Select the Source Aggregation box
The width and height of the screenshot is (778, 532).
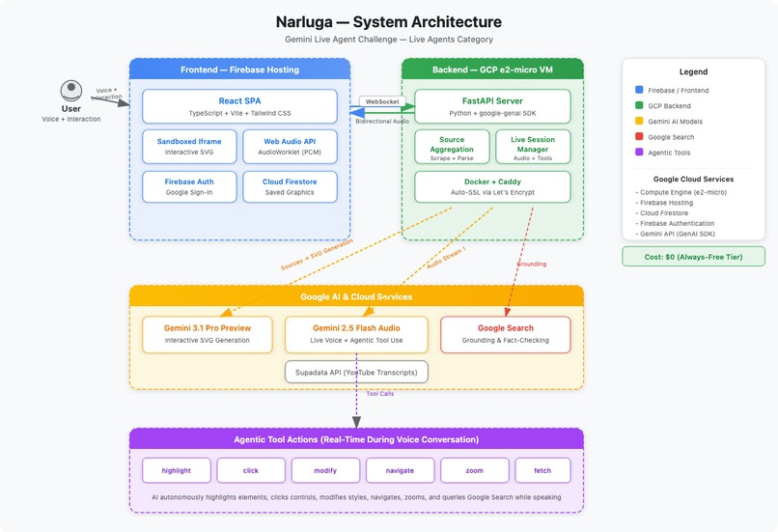click(x=452, y=147)
